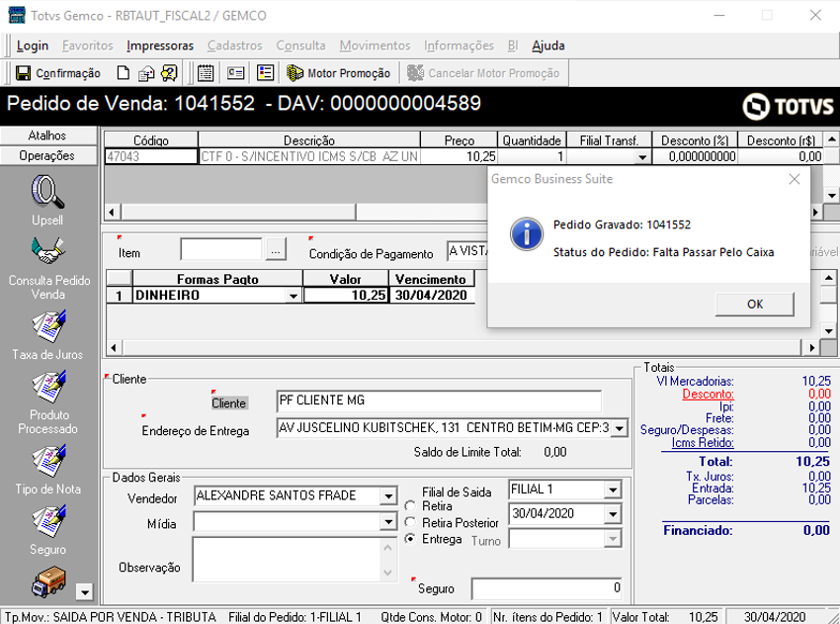Open the Informações menu
Screen dimensions: 840x624
[459, 46]
